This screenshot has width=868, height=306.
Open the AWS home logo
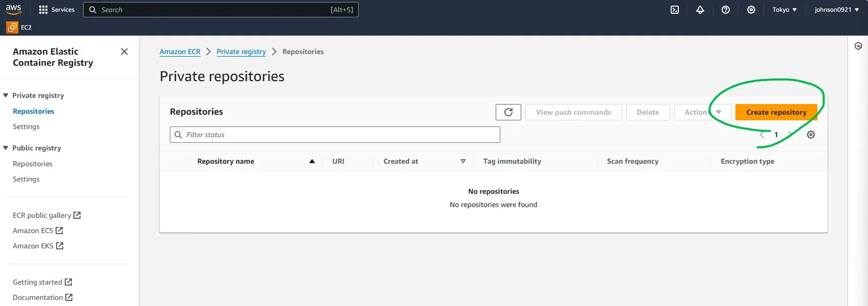pos(13,10)
